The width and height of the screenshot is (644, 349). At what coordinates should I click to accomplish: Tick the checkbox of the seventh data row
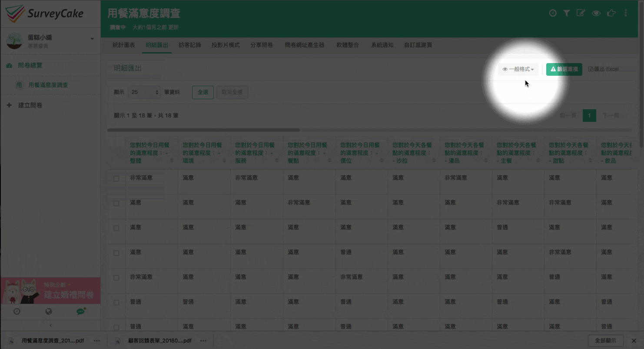tap(116, 327)
